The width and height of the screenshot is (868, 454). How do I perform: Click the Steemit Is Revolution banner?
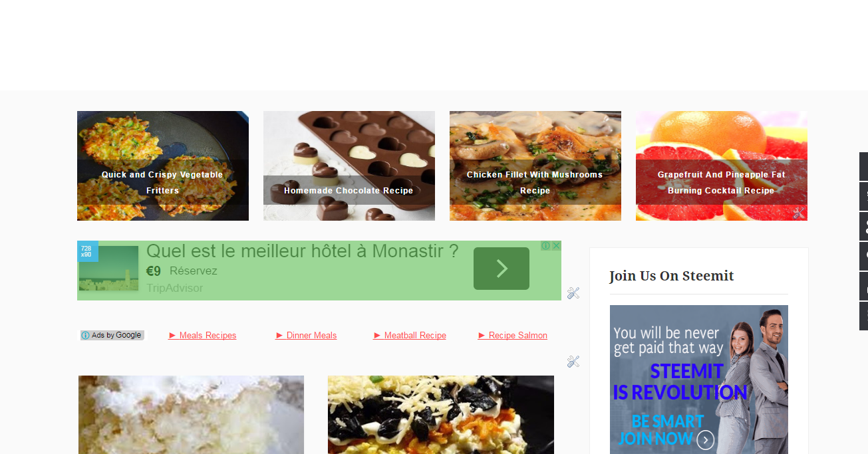pos(699,380)
